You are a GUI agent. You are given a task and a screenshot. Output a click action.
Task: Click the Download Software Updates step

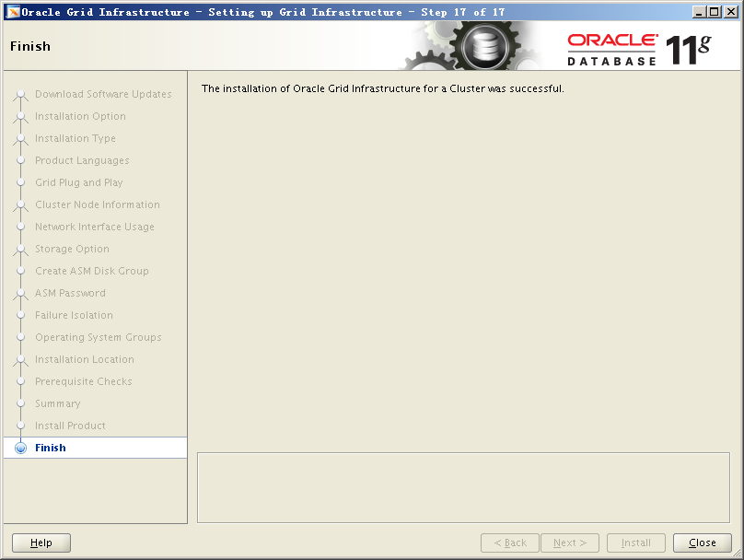[x=103, y=94]
